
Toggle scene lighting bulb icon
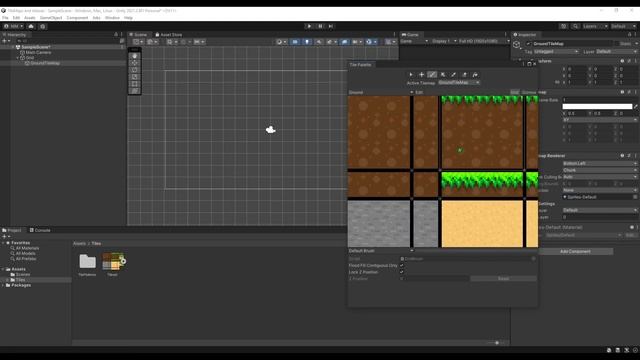[x=307, y=42]
